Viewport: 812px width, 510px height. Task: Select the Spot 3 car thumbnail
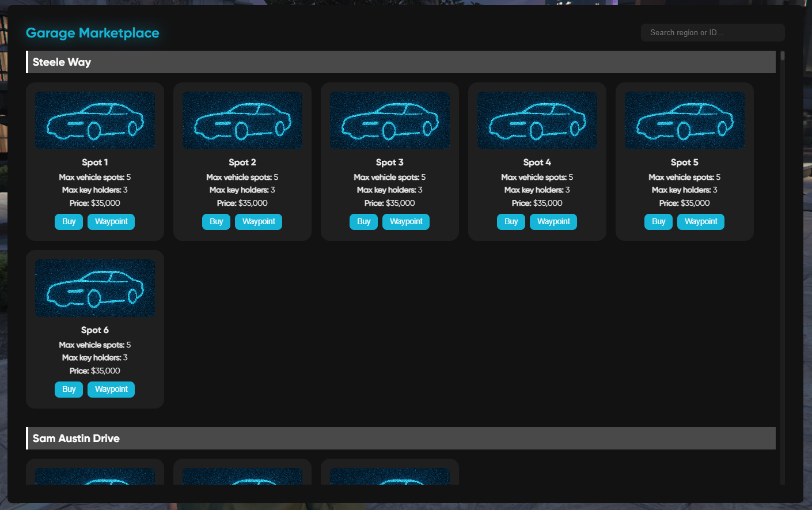pos(389,120)
